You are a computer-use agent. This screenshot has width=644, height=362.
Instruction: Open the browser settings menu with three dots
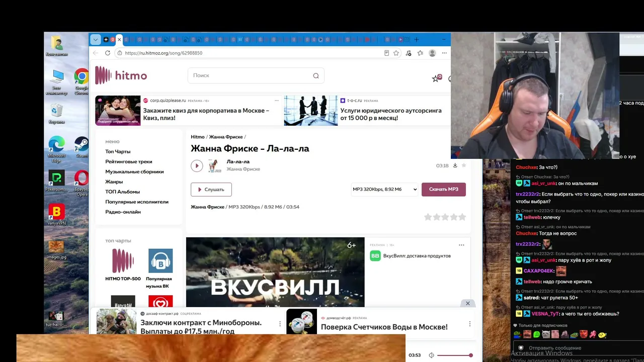point(444,53)
